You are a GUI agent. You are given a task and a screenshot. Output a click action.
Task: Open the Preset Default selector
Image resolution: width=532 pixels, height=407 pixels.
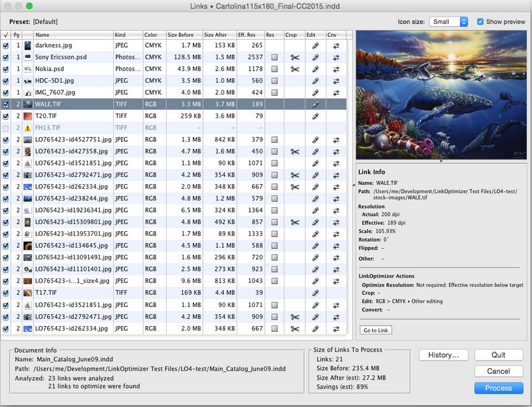point(45,22)
